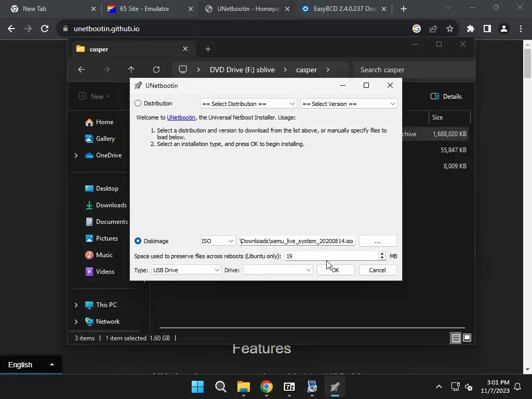Image resolution: width=532 pixels, height=399 pixels.
Task: Click the UNetbootin homepage link
Action: pyautogui.click(x=181, y=117)
